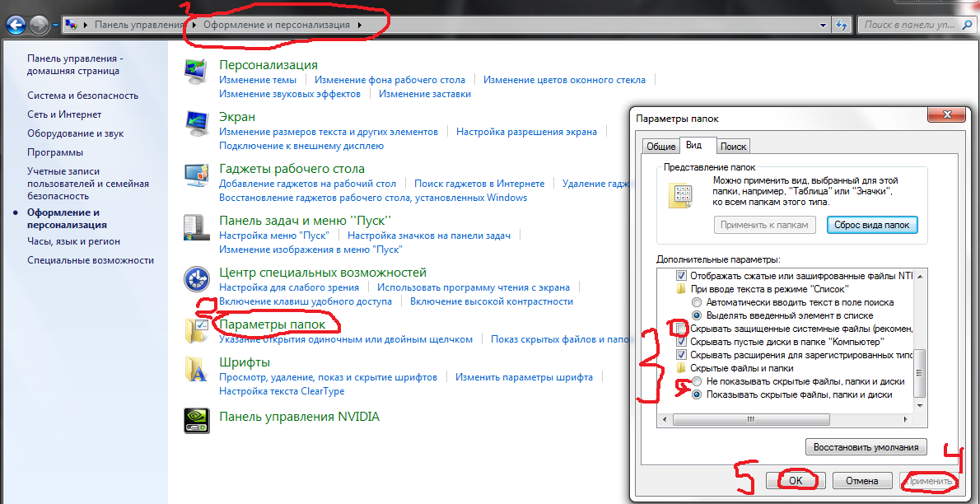Screen dimensions: 980x504
Task: Open Настройка разрешения экрана link
Action: [526, 132]
